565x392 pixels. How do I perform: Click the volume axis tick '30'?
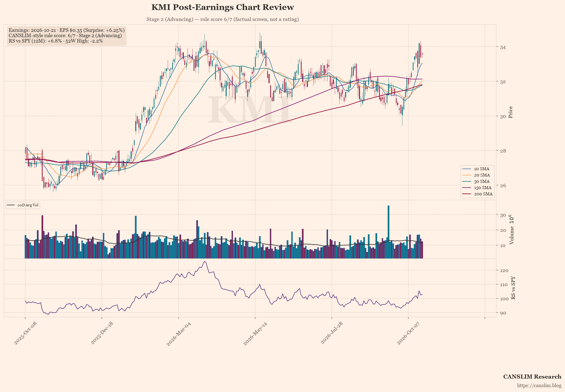point(503,215)
